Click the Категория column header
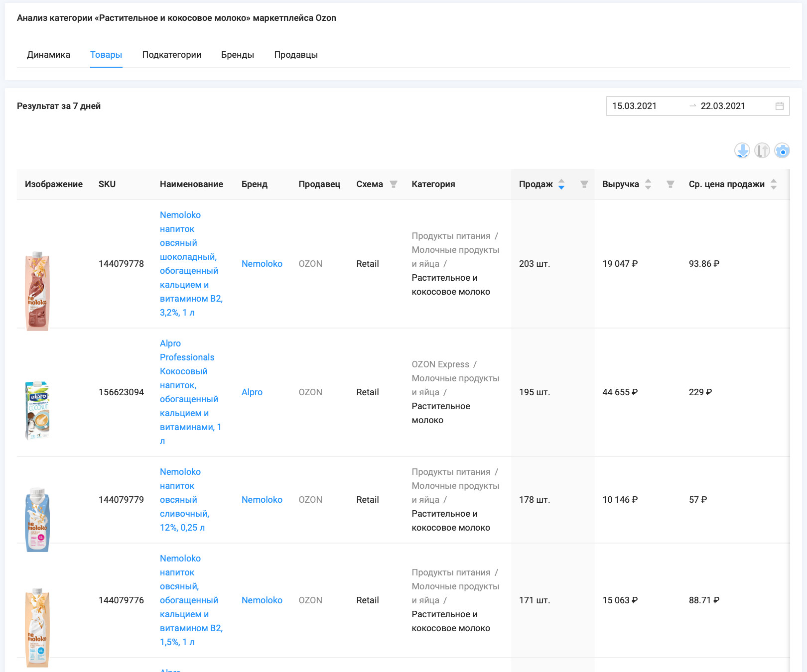Viewport: 807px width, 672px height. [433, 184]
